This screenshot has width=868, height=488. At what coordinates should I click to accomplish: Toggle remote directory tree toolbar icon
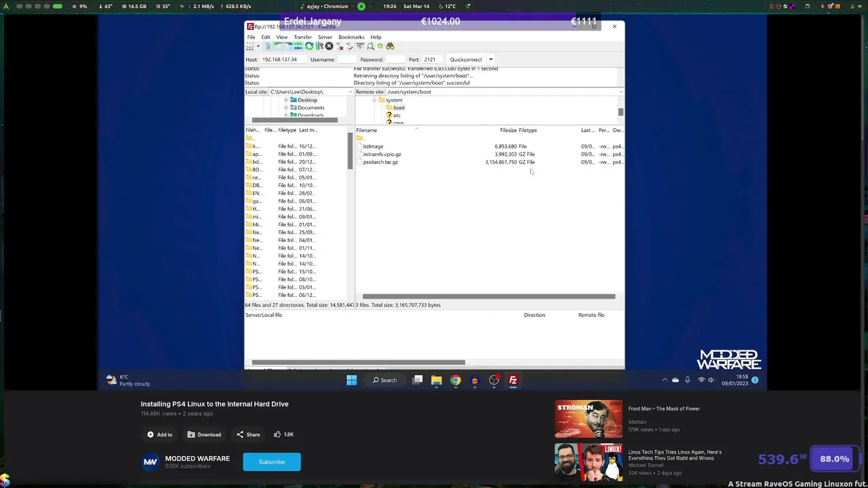(288, 46)
